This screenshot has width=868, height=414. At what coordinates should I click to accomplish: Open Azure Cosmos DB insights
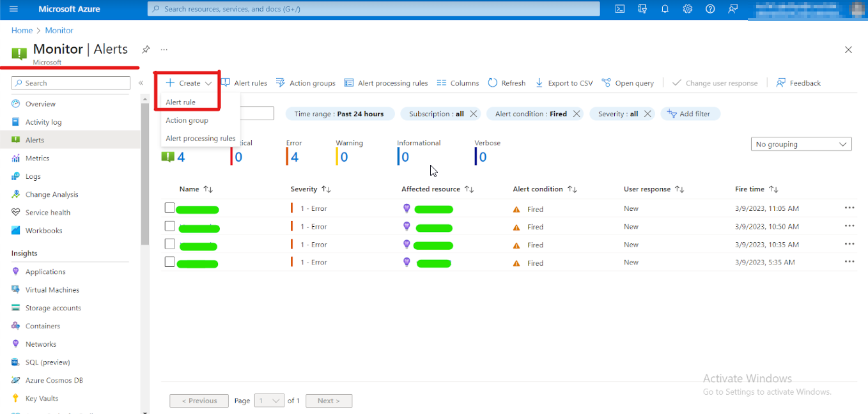click(x=54, y=380)
